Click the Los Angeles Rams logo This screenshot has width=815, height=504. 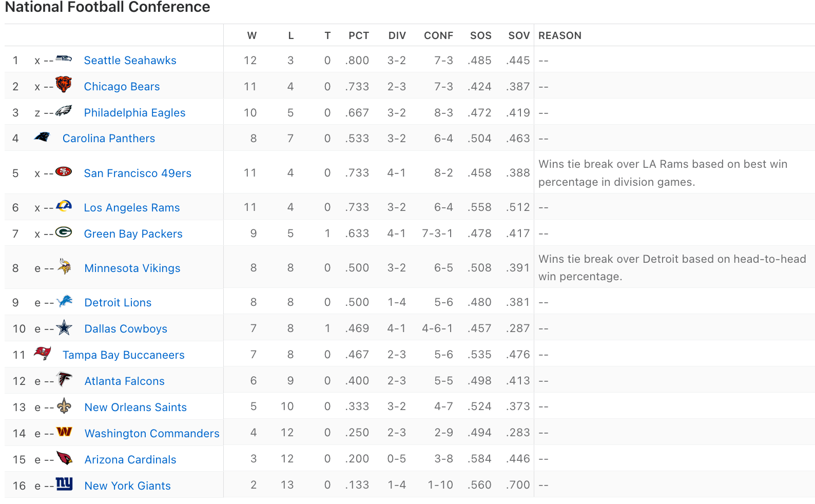click(64, 206)
